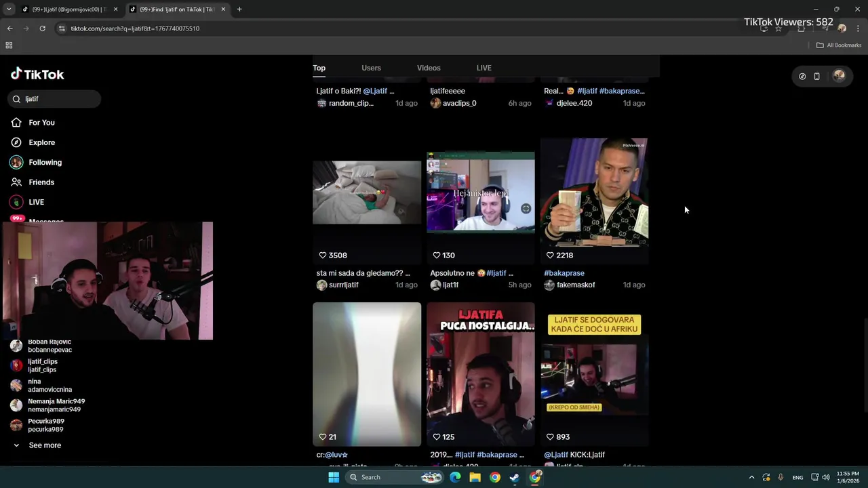
Task: Open the LIVE page in sidebar
Action: pyautogui.click(x=27, y=202)
